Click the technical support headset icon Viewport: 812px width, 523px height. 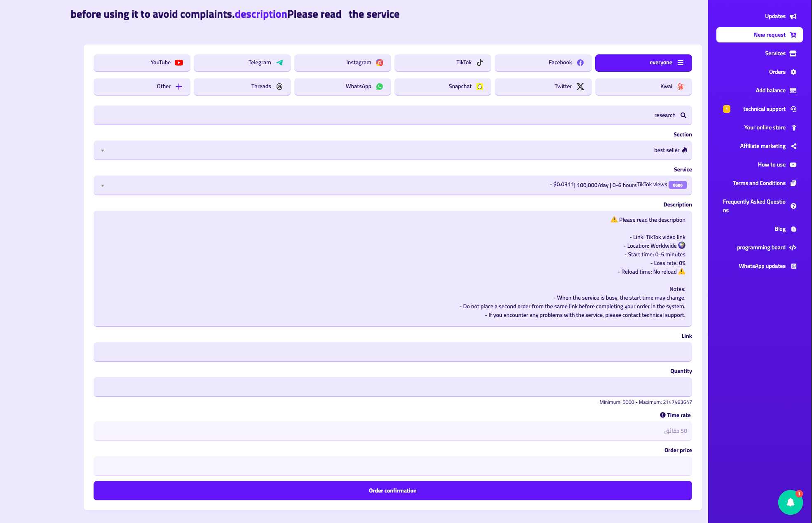point(793,109)
